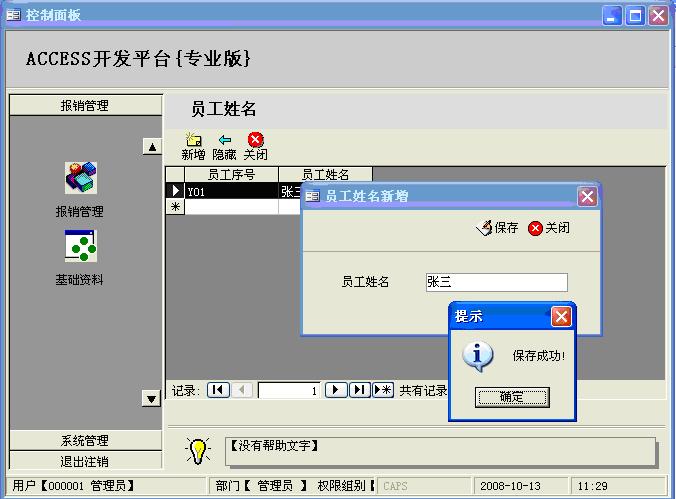Close the 控制面板 main window
Viewport: 676px width, 499px height.
click(658, 16)
